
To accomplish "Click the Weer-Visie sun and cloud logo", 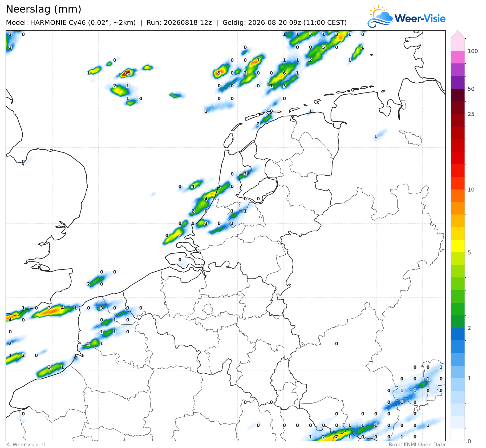I will [380, 16].
